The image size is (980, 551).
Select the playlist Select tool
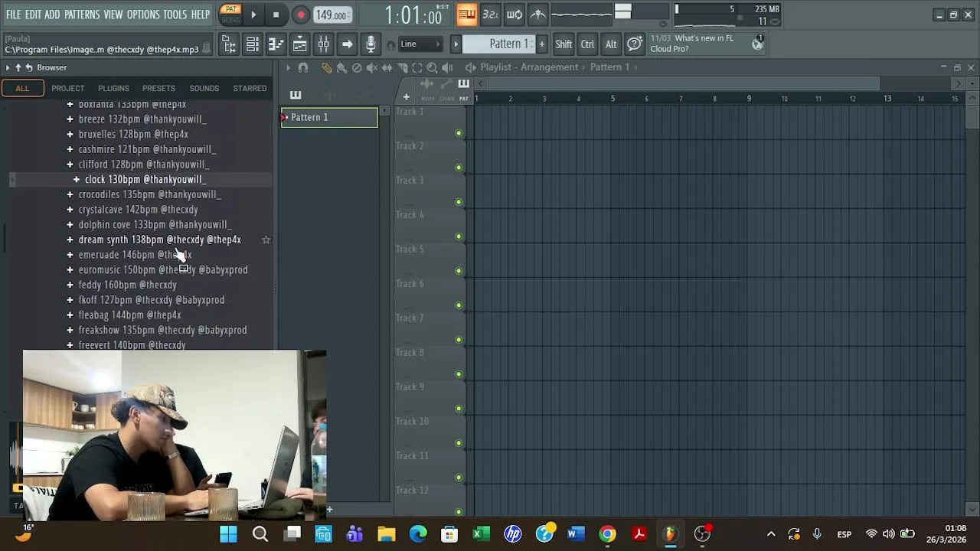click(417, 67)
